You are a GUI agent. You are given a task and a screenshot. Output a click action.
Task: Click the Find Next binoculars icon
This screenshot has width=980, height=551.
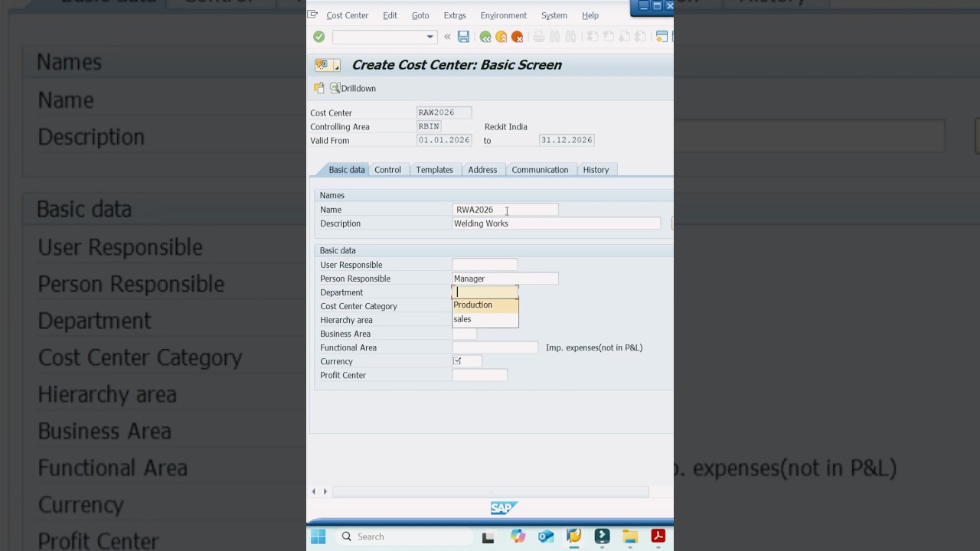coord(570,37)
